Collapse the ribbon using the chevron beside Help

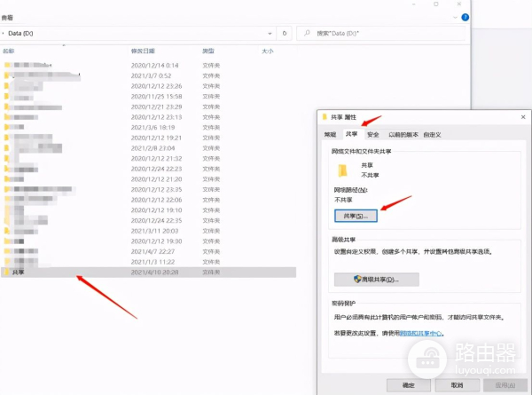[x=455, y=18]
